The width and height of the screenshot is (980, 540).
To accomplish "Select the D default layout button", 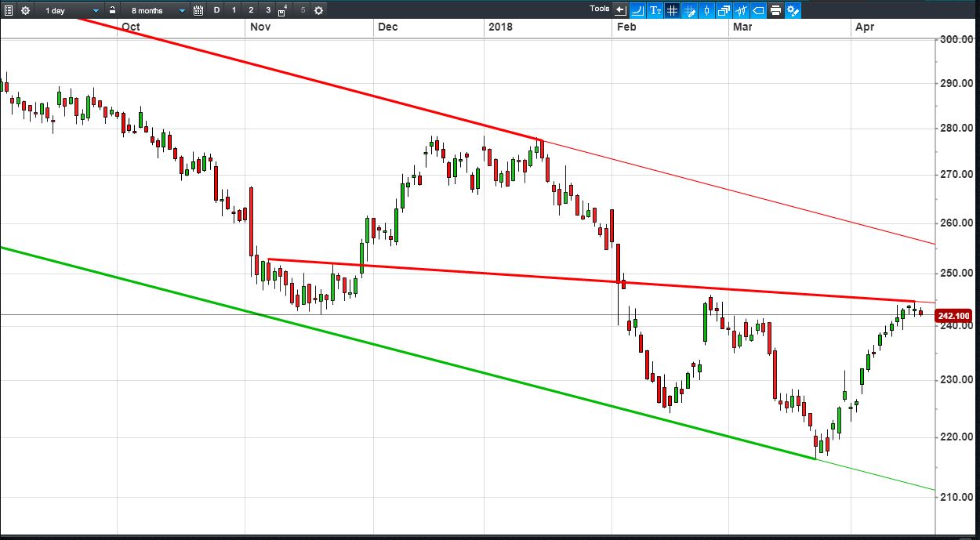I will coord(216,10).
